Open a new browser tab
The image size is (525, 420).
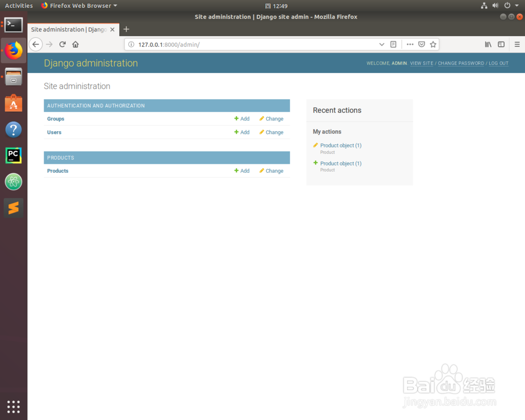pyautogui.click(x=126, y=29)
